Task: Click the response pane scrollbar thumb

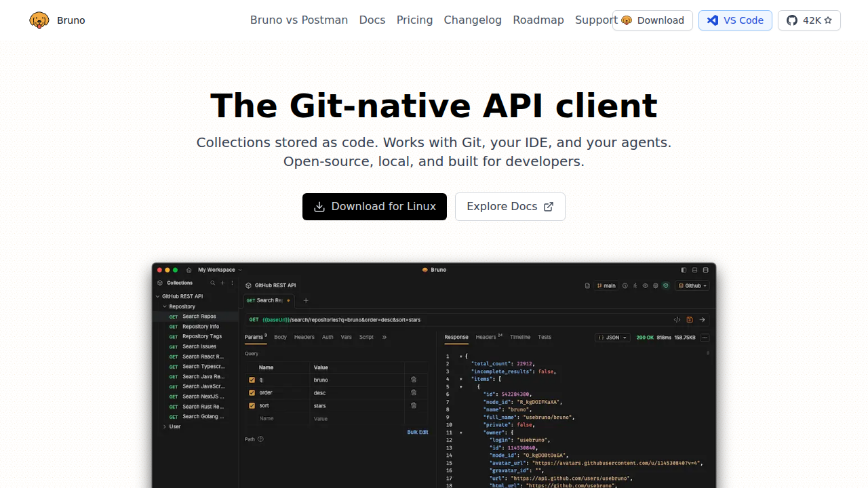Action: pos(708,353)
